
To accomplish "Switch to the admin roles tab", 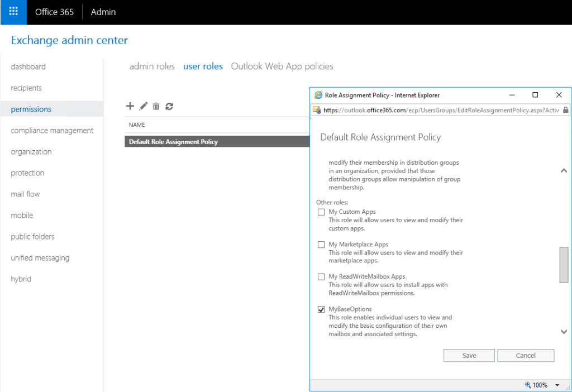I will pyautogui.click(x=152, y=66).
